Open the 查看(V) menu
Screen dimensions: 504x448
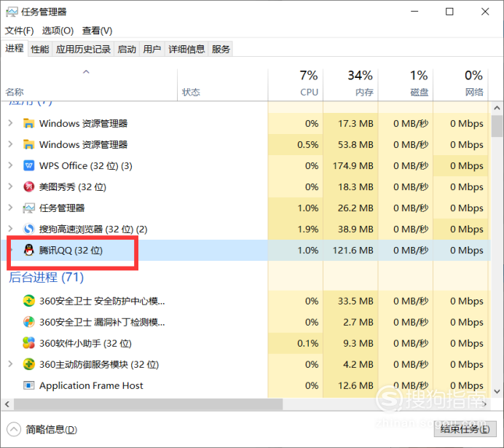pyautogui.click(x=97, y=31)
